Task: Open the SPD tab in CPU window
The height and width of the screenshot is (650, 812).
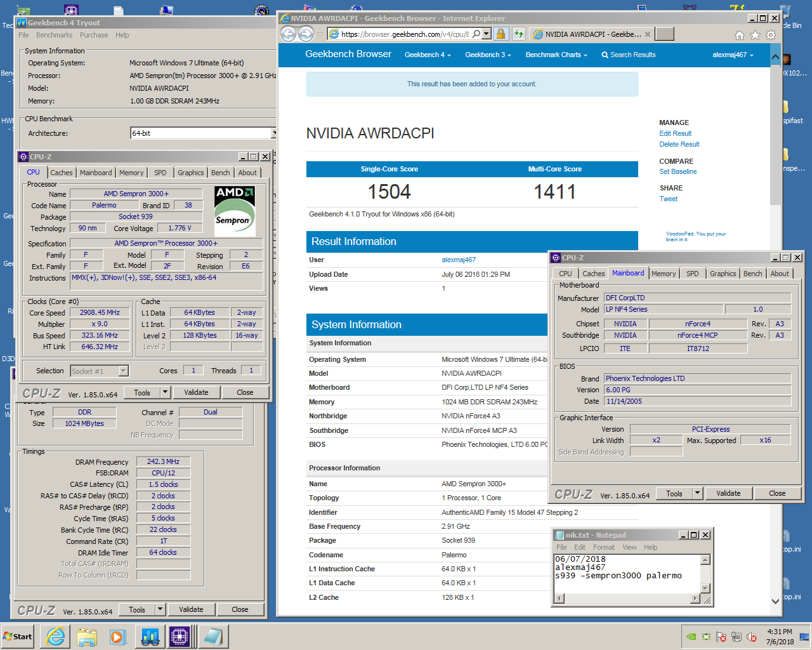Action: coord(160,173)
